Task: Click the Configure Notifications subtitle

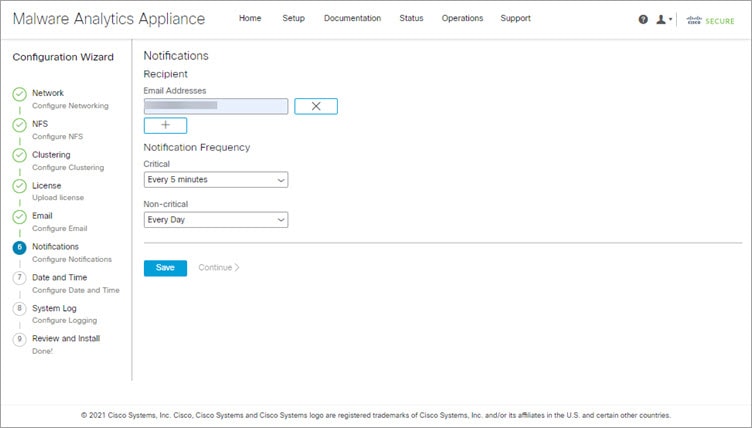Action: pos(72,259)
